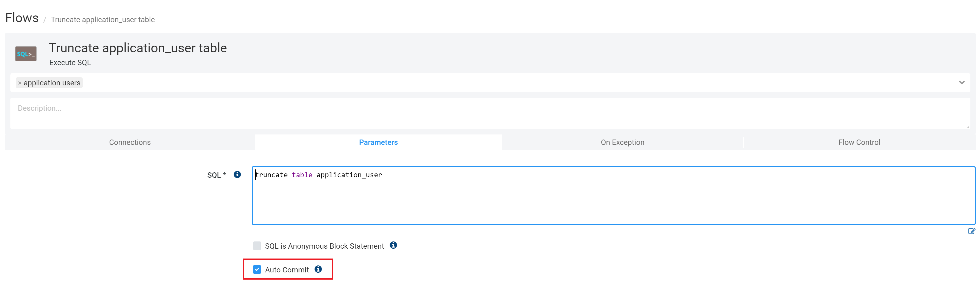Click the Truncate application_user table breadcrumb
The height and width of the screenshot is (282, 980).
[x=103, y=19]
